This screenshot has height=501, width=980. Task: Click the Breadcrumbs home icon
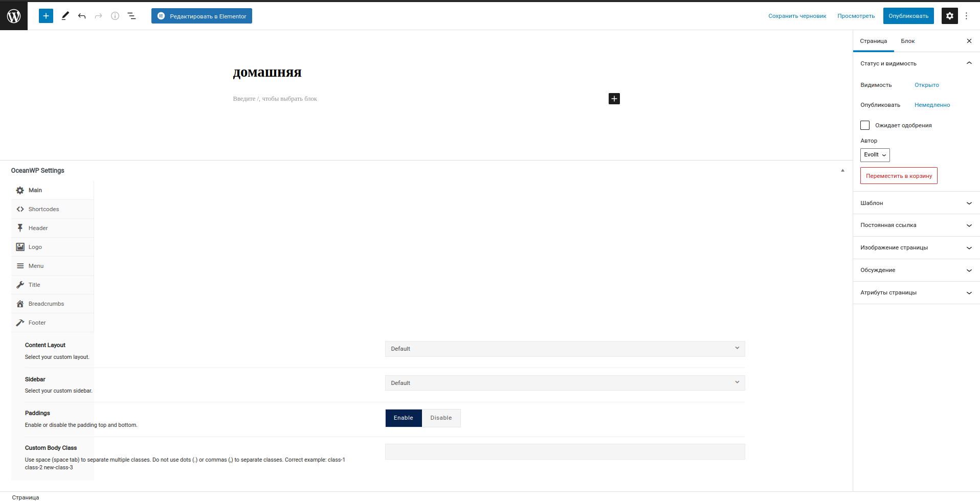click(x=20, y=304)
